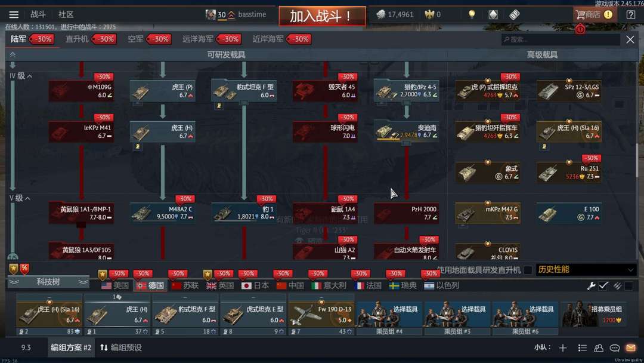Open 编组预设 presets button
The width and height of the screenshot is (644, 363).
tap(120, 347)
